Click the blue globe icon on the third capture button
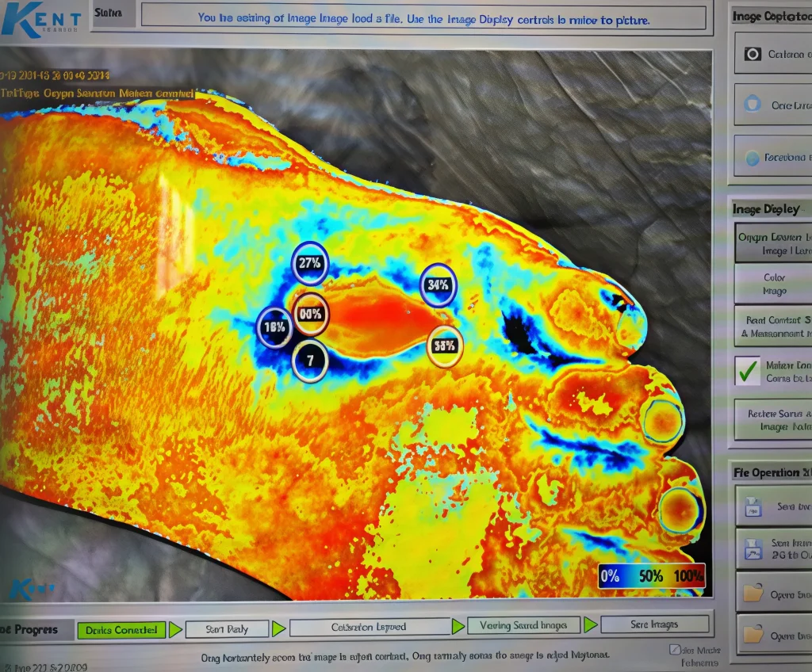This screenshot has height=672, width=812. 752,158
